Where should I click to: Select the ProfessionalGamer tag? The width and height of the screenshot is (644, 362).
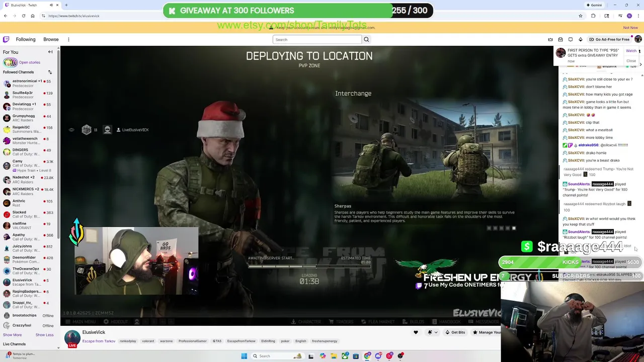[x=192, y=341]
